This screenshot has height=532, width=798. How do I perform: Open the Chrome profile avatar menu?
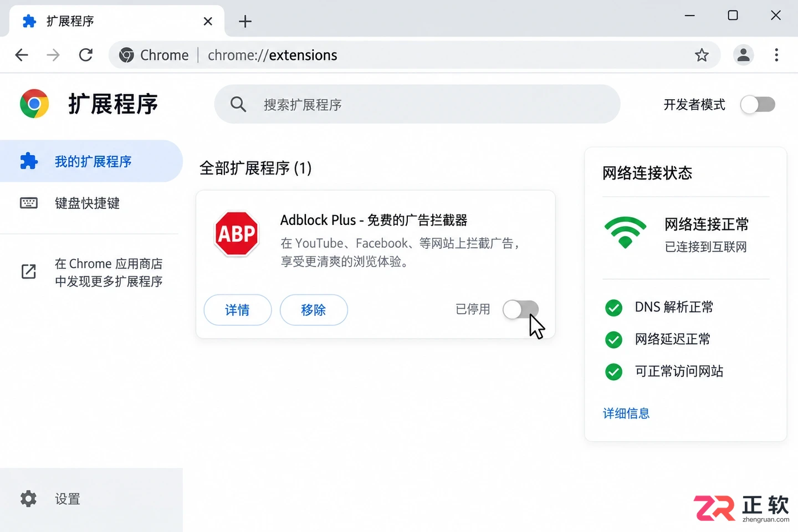pyautogui.click(x=743, y=55)
